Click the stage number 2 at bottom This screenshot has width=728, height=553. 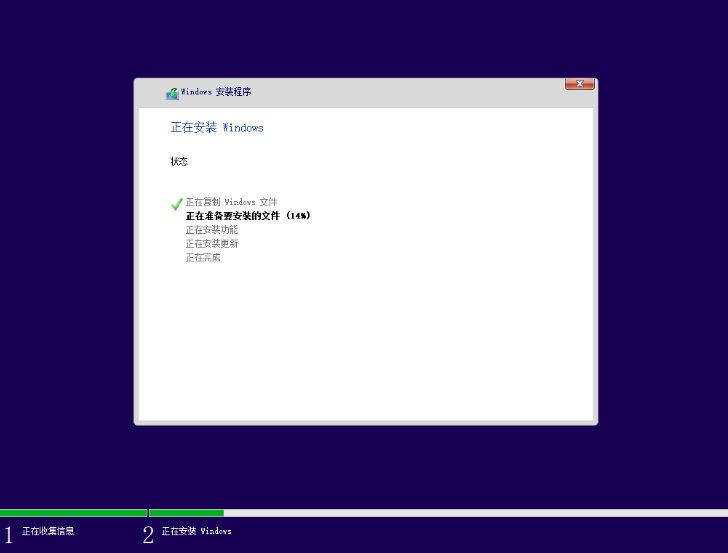coord(148,535)
